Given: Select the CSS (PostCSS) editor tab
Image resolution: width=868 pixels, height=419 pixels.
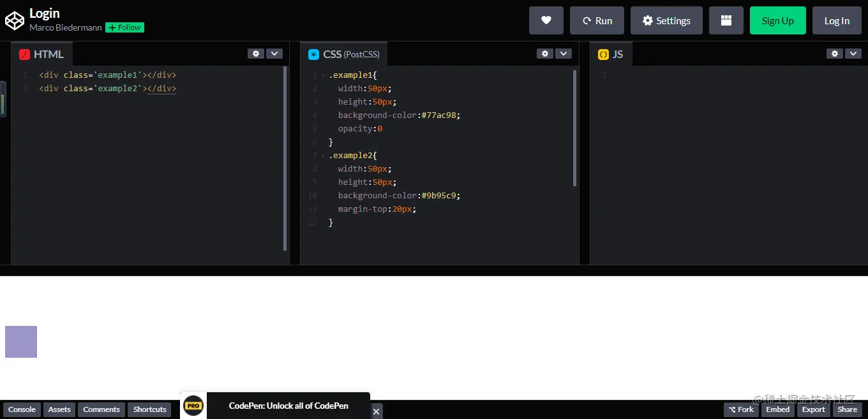Looking at the screenshot, I should coord(344,54).
